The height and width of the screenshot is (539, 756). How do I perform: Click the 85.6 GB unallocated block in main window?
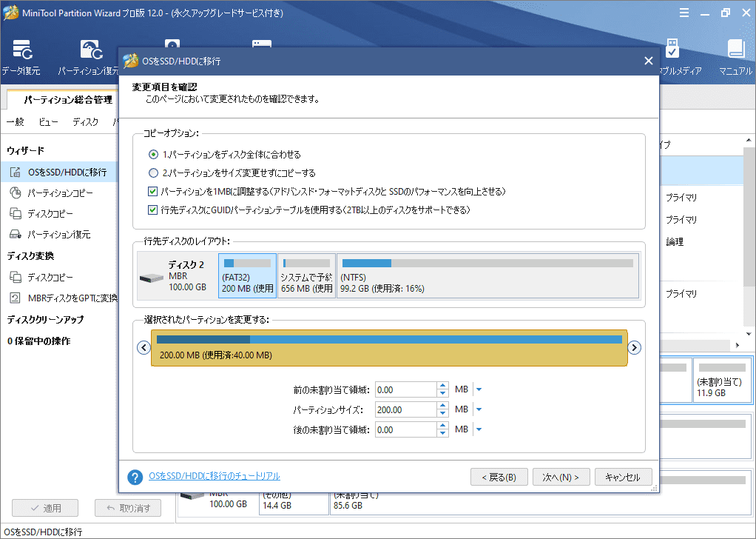click(540, 503)
